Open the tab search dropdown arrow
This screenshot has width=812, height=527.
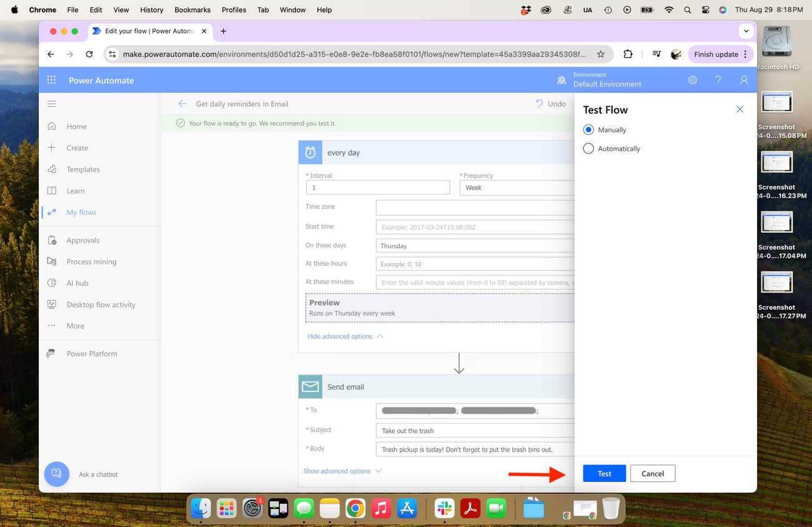(x=746, y=31)
